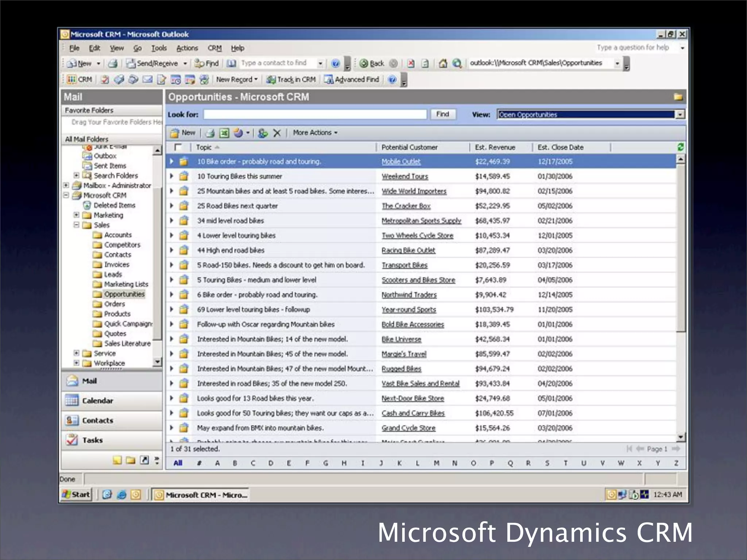This screenshot has width=747, height=560.
Task: Open Advanced Find
Action: [x=352, y=79]
